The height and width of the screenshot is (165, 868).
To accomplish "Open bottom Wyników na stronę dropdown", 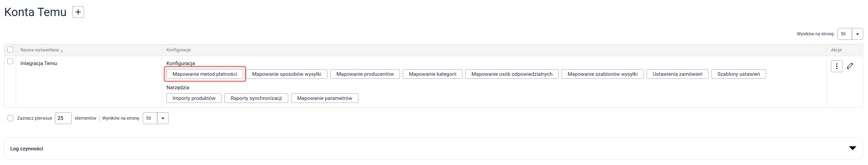I will click(x=162, y=118).
